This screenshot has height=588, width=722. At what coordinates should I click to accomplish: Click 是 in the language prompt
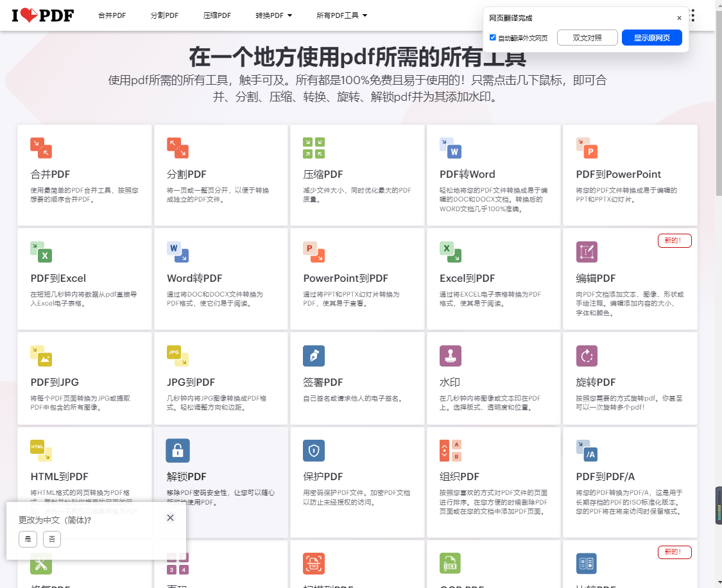(28, 539)
